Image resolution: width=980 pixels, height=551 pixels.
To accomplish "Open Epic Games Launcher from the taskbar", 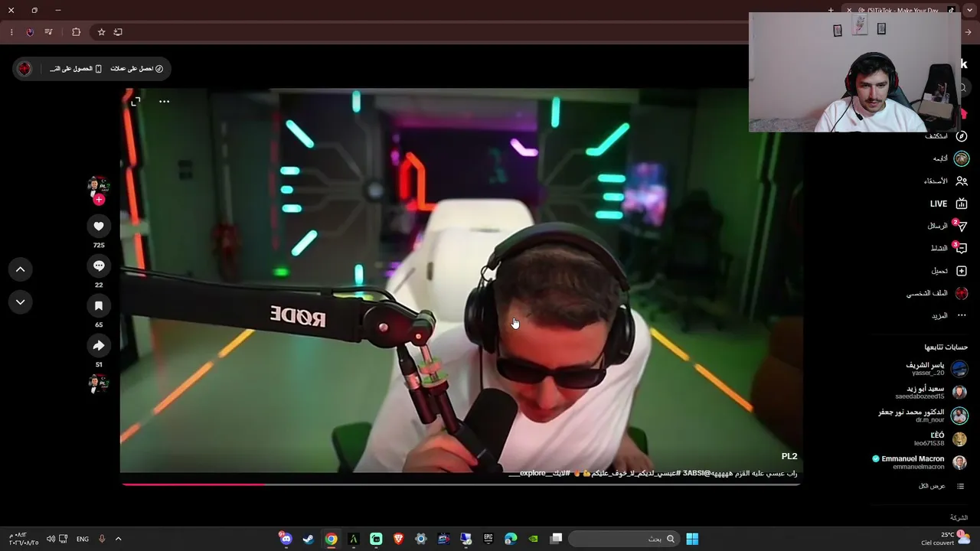I will [488, 539].
